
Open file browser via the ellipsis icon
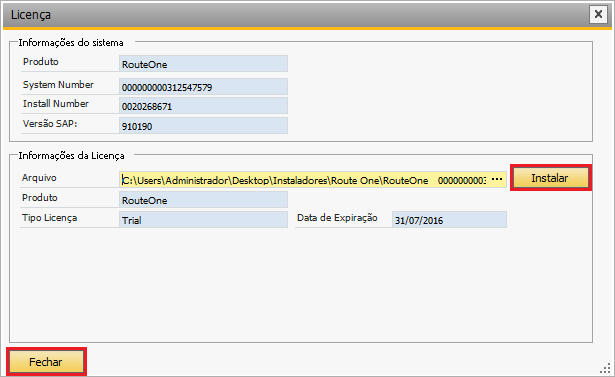coord(497,179)
